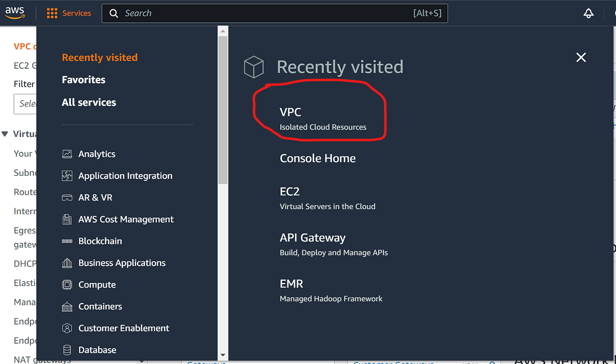Image resolution: width=616 pixels, height=364 pixels.
Task: Select the Database cylinder icon
Action: (67, 350)
